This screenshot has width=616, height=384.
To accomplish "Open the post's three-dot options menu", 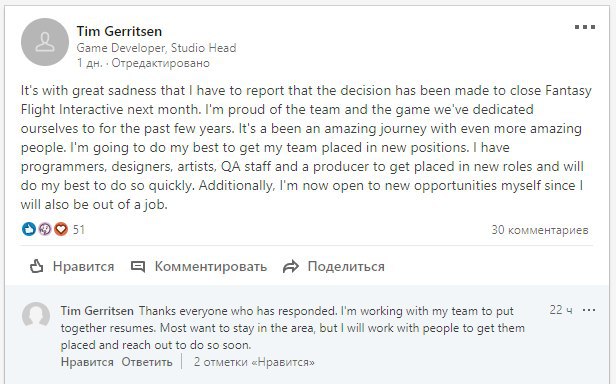I will click(x=585, y=27).
